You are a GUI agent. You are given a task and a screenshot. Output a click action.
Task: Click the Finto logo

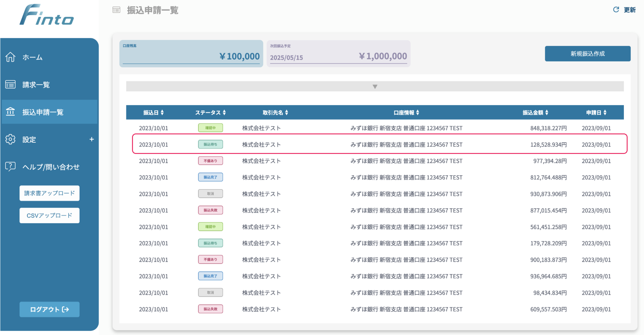point(47,15)
